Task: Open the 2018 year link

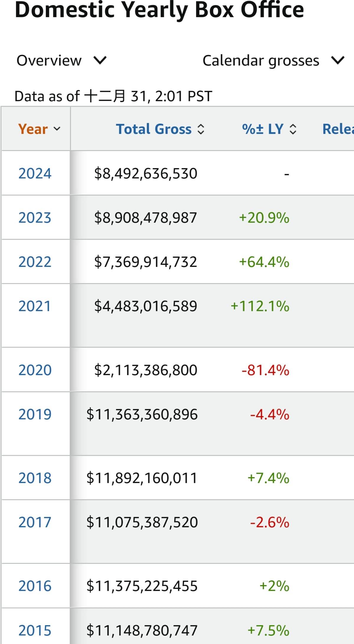Action: point(35,478)
